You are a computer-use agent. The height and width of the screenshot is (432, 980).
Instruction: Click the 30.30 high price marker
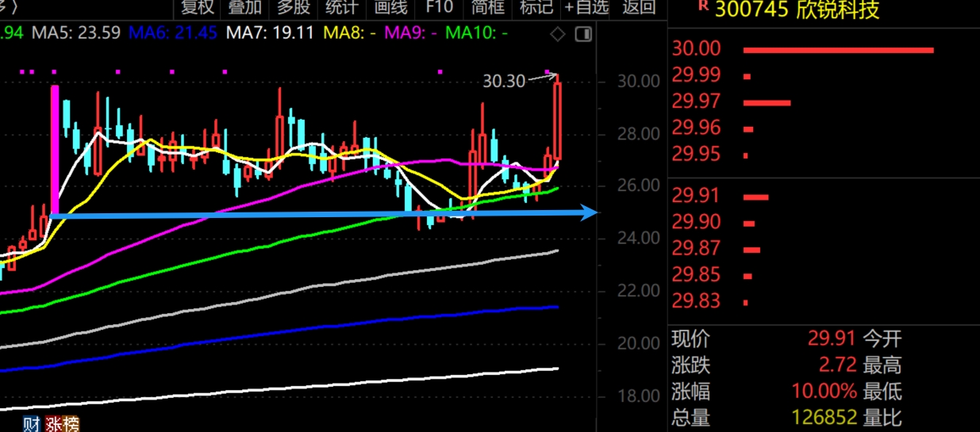click(504, 81)
